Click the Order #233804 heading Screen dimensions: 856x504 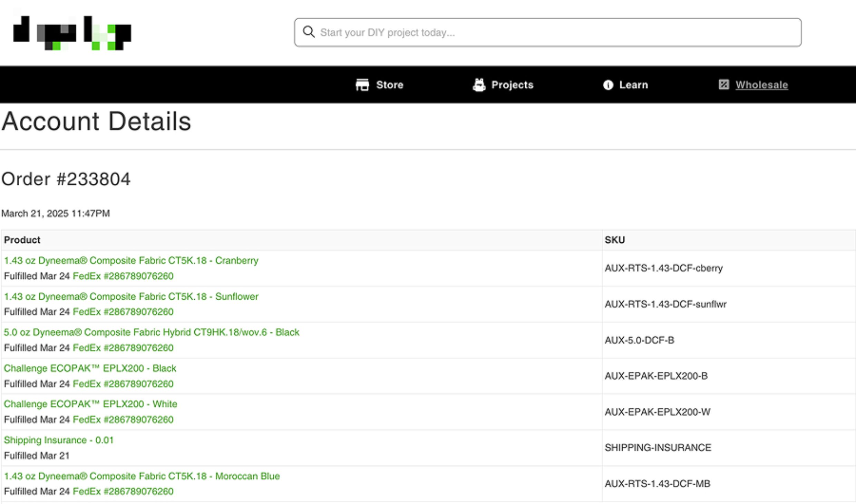tap(66, 179)
